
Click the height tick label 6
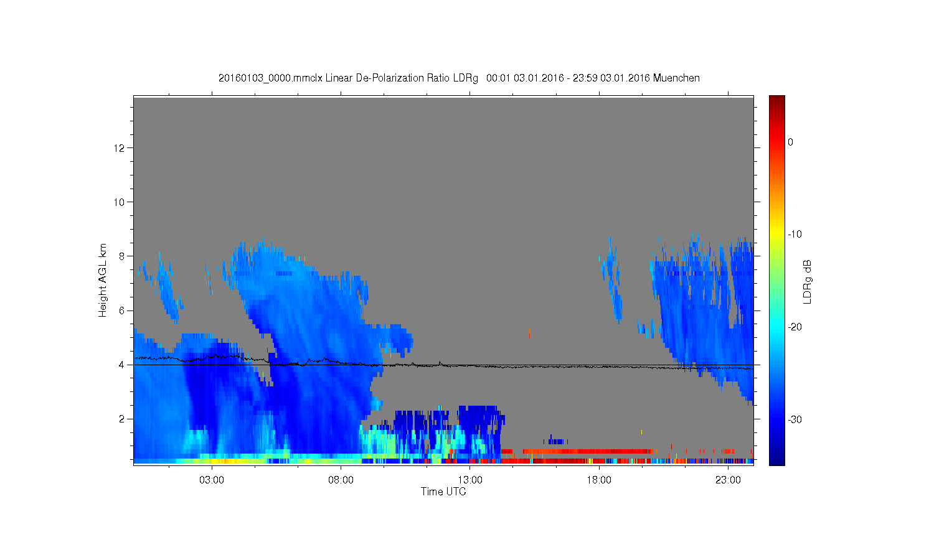(x=122, y=310)
